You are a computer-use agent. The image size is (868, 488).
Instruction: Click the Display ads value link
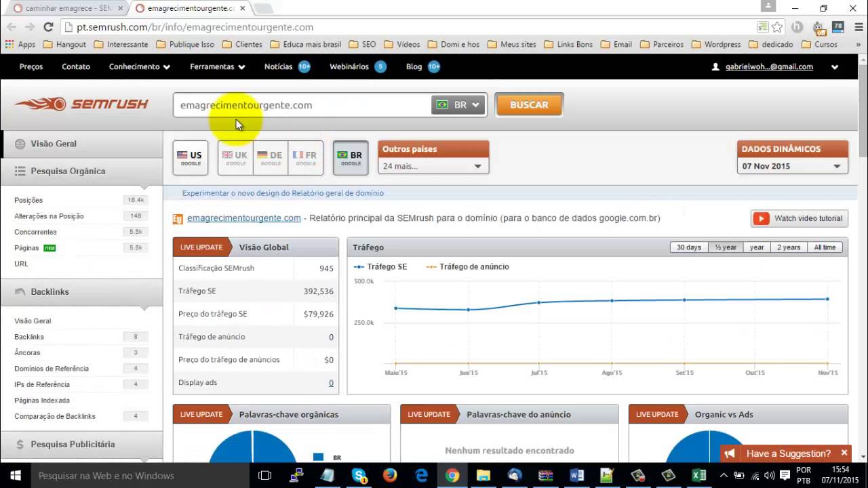point(331,383)
